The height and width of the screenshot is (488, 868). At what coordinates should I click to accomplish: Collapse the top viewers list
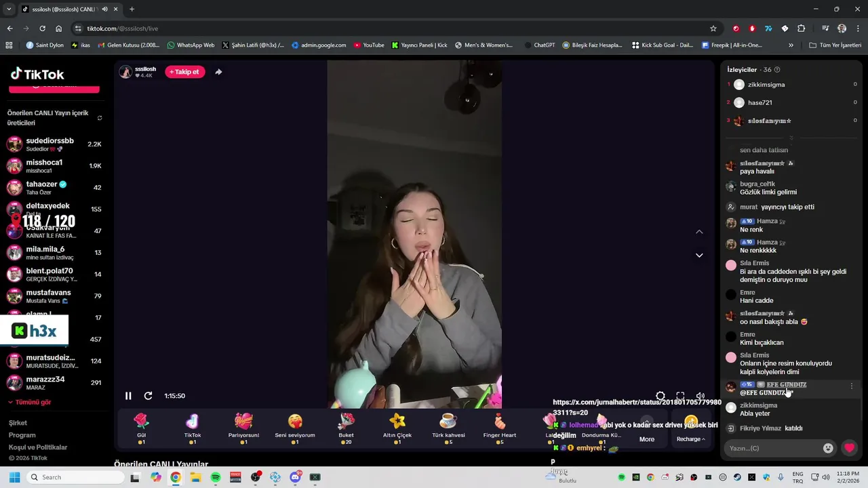click(791, 138)
